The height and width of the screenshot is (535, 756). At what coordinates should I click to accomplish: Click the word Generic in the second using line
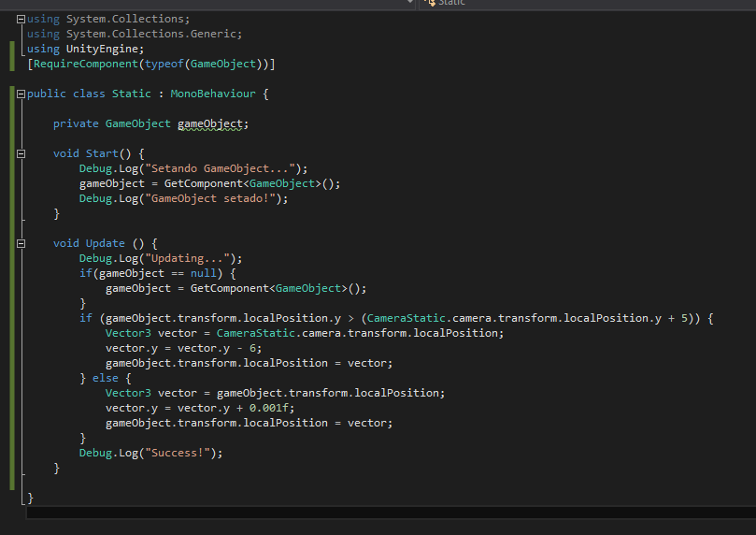point(213,34)
